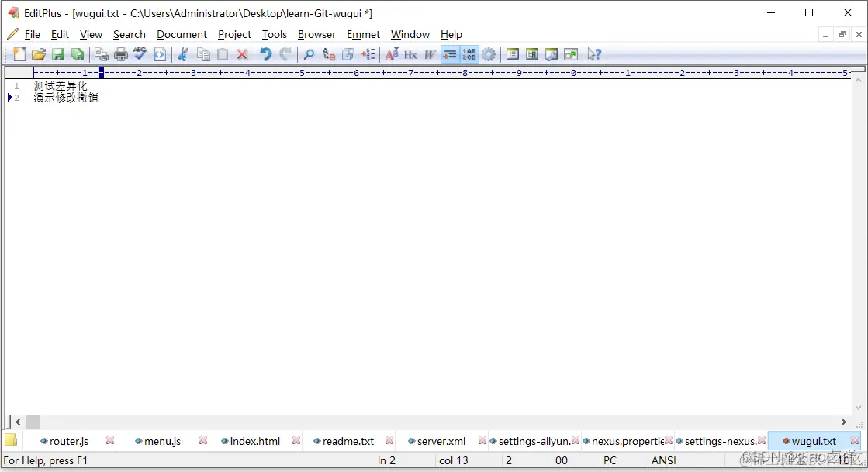Open the Help menu
868x472 pixels.
click(x=451, y=34)
